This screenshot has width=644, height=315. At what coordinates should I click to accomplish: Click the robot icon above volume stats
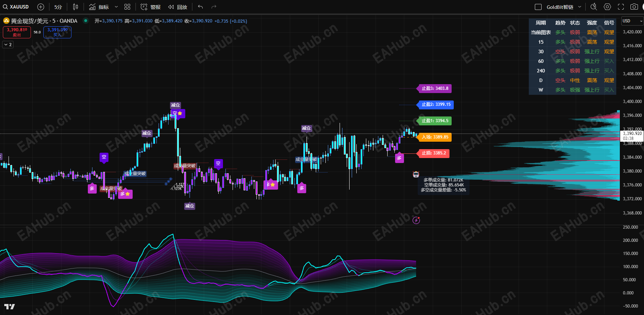click(x=416, y=174)
